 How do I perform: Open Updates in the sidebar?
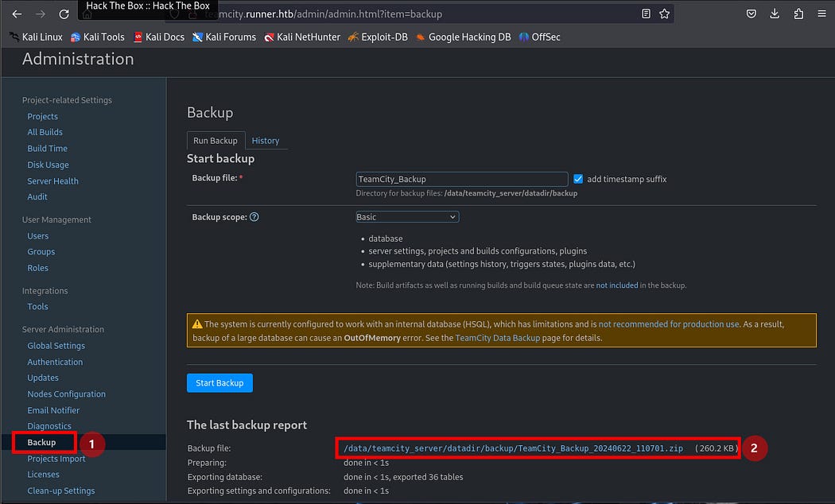(x=43, y=378)
